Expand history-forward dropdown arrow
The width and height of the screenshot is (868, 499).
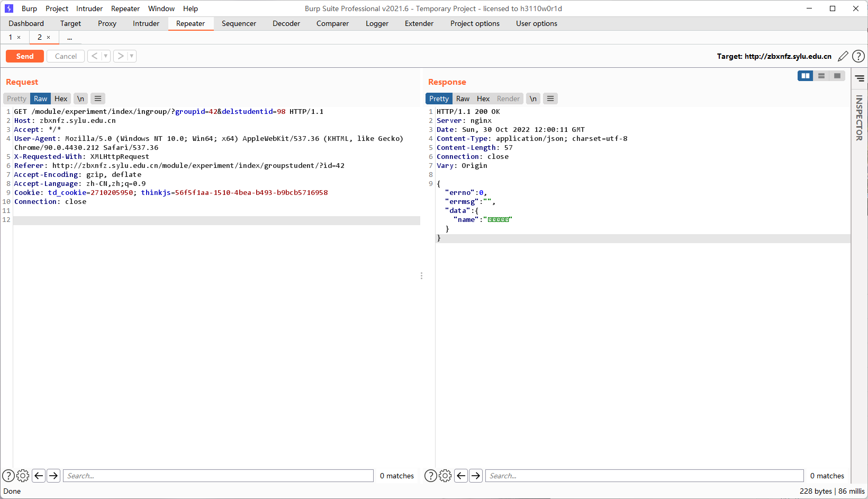point(132,56)
